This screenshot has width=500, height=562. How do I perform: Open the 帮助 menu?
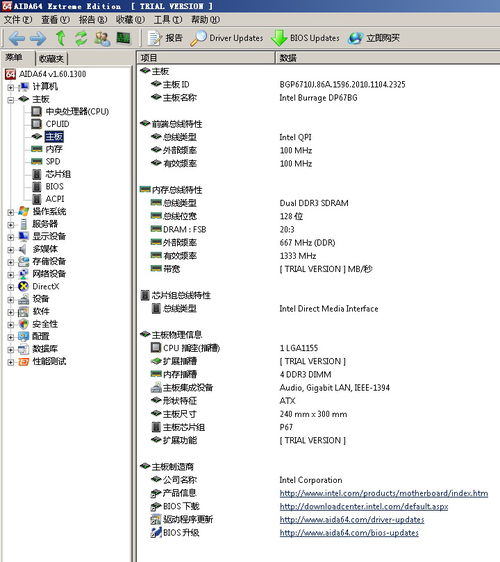[x=205, y=20]
